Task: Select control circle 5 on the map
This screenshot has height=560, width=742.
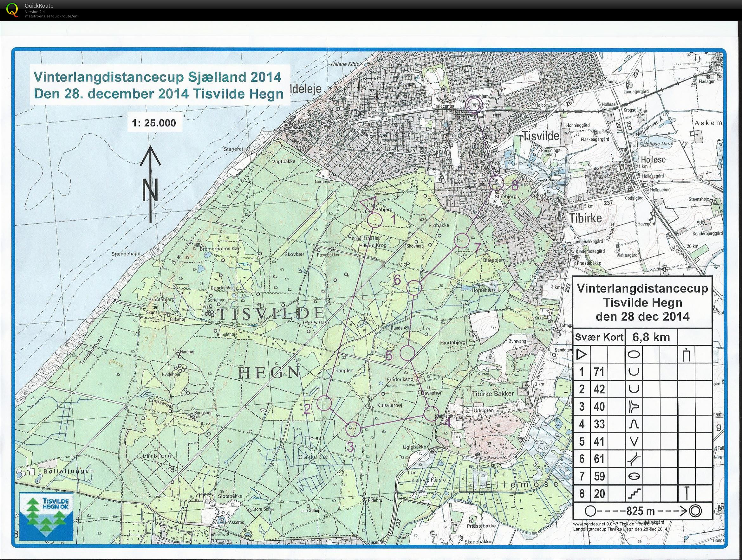Action: (x=407, y=352)
